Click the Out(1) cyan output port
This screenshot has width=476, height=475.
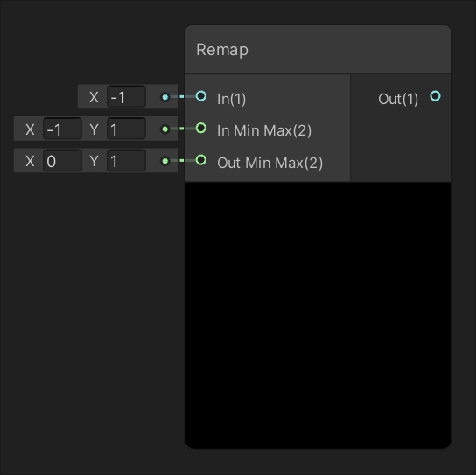click(x=436, y=96)
